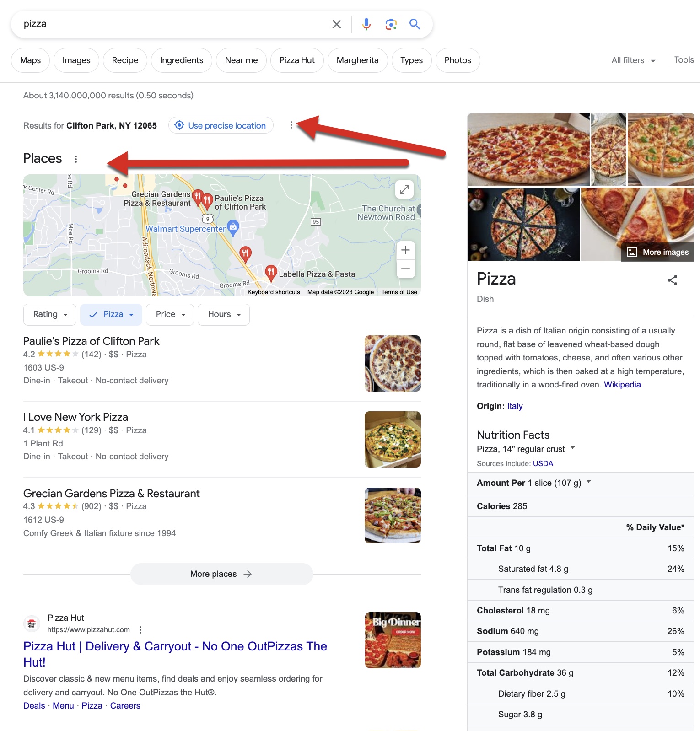
Task: Share the Pizza knowledge panel
Action: pos(672,280)
